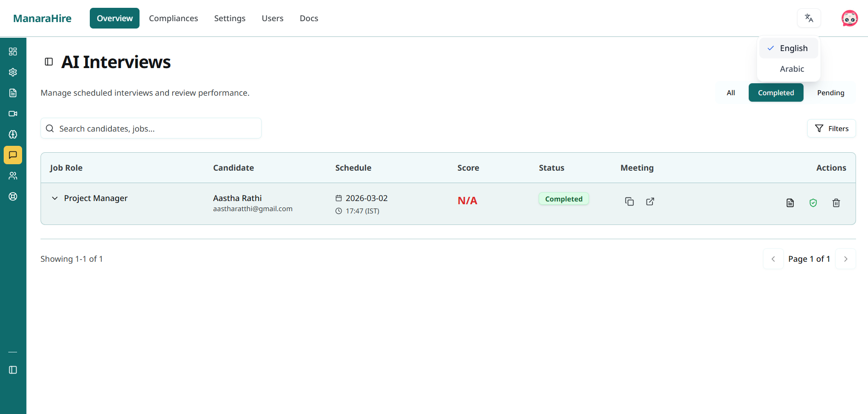This screenshot has width=868, height=414.
Task: Toggle the sidebar panel next to AI Interviews
Action: pyautogui.click(x=49, y=62)
